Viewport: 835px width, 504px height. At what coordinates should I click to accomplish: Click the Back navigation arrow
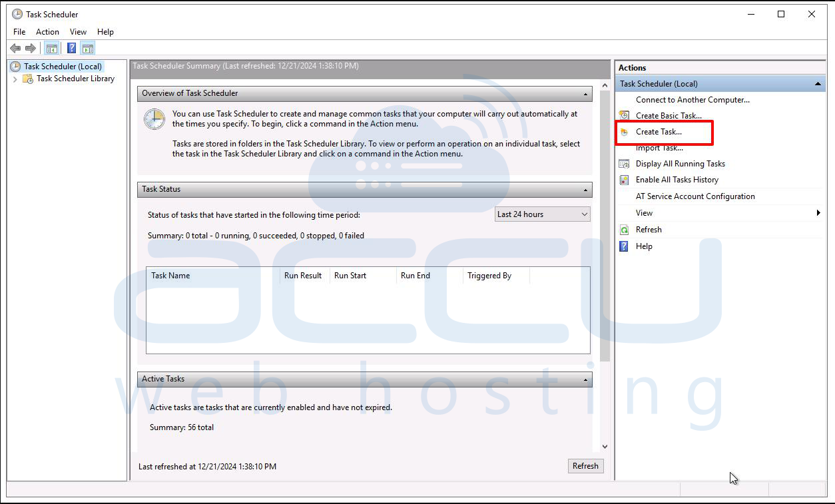click(x=15, y=47)
